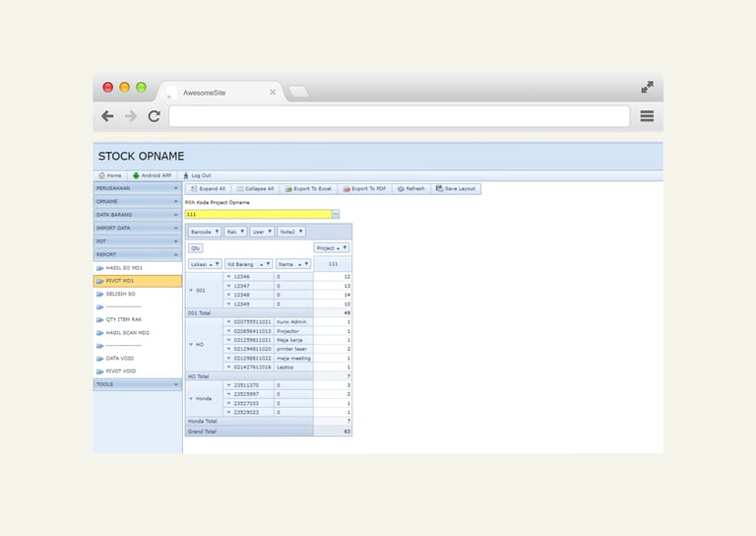Save the pivot layout
The image size is (756, 536).
(456, 188)
